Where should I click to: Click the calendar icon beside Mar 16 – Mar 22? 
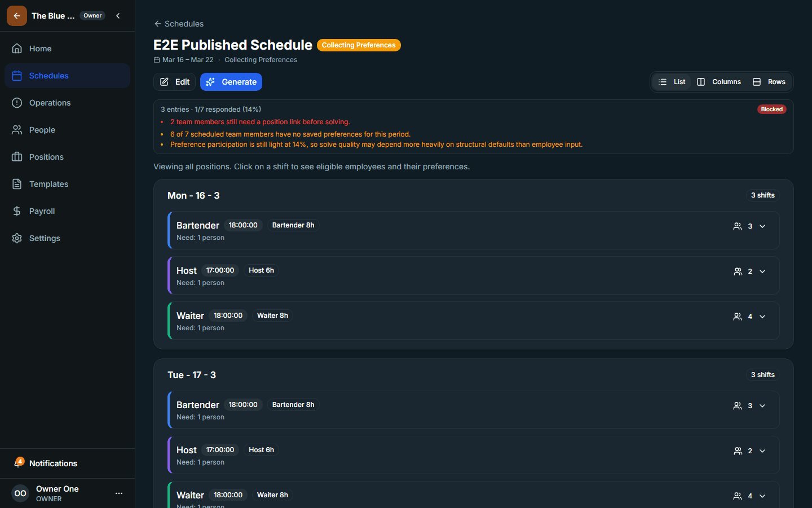[x=157, y=60]
